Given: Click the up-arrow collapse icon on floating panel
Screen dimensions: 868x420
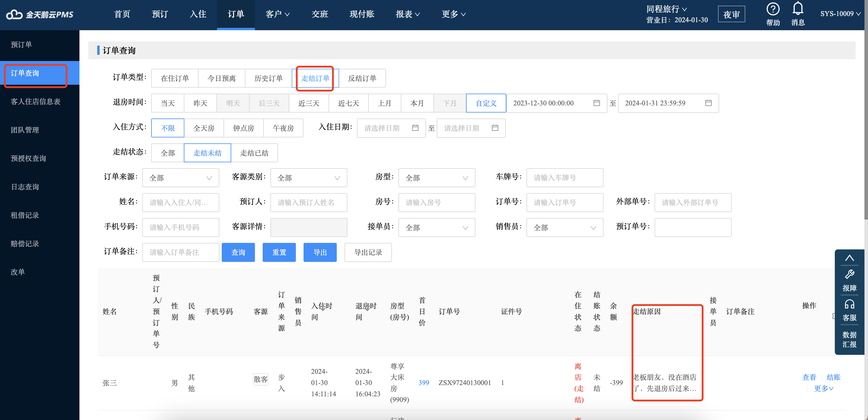Looking at the screenshot, I should tap(849, 258).
